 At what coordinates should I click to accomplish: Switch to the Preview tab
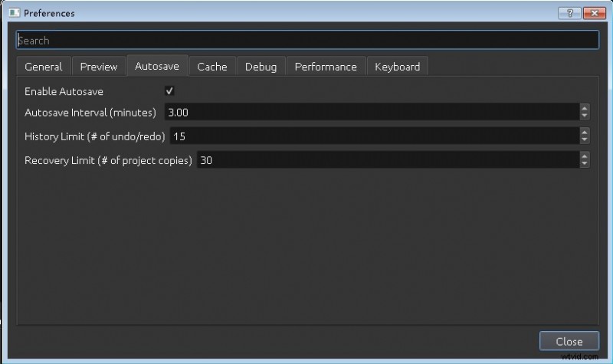click(99, 67)
